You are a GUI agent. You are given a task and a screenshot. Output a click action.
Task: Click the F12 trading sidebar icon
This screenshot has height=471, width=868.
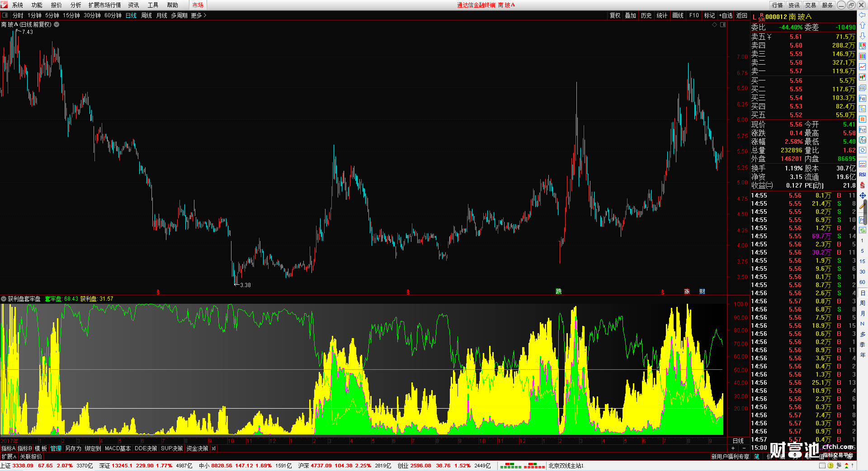[863, 129]
